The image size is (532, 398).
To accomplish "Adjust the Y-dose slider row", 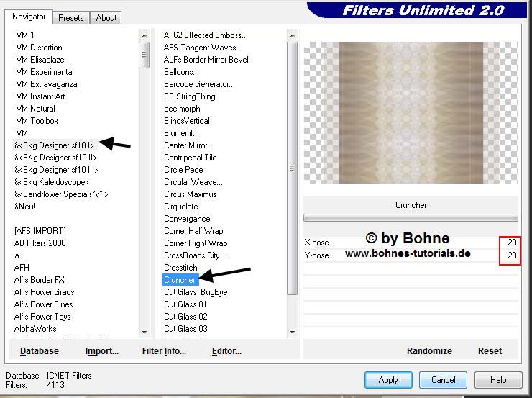I will [x=410, y=255].
